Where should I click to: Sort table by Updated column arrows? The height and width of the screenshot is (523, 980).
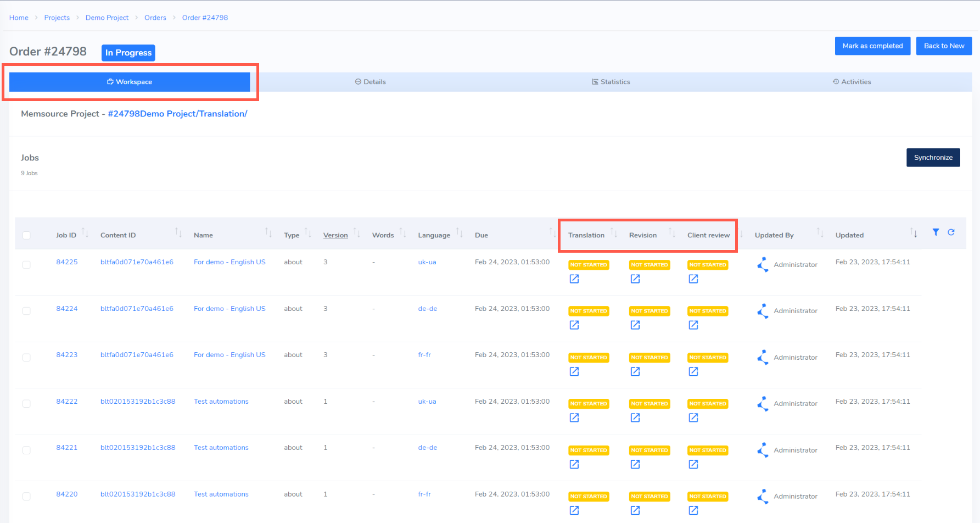(914, 232)
